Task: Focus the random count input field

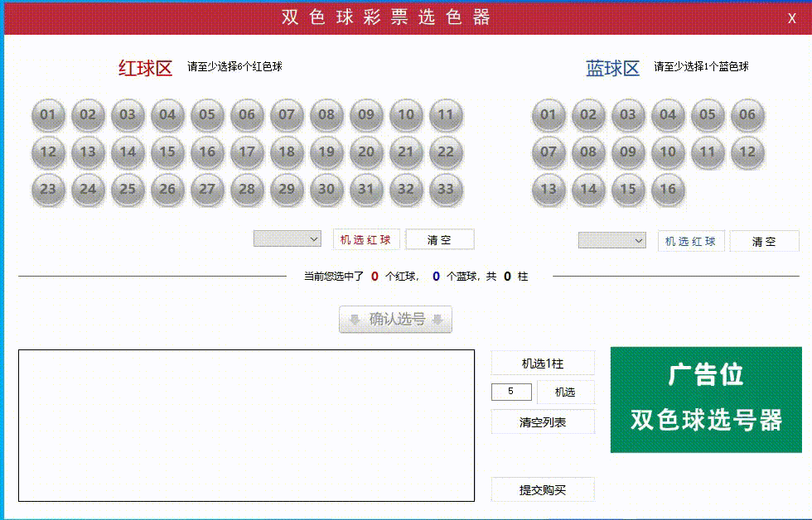Action: tap(511, 392)
